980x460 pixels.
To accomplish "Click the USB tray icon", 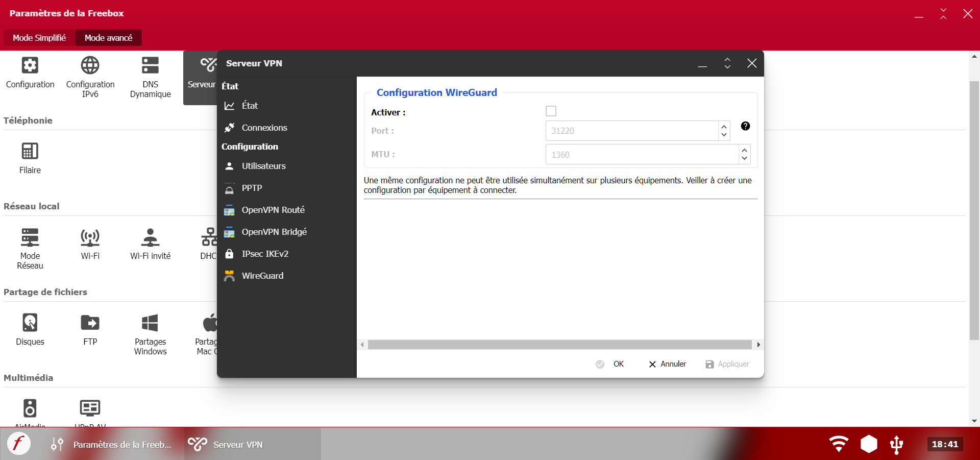I will (x=897, y=444).
